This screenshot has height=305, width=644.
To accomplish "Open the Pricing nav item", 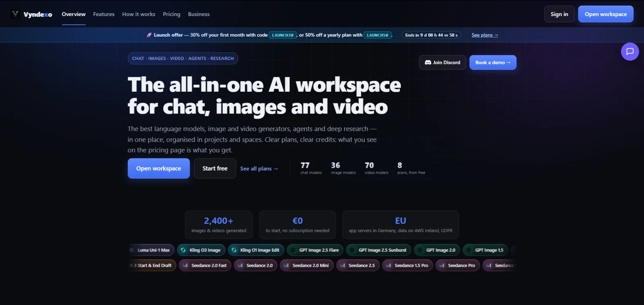I will 171,14.
